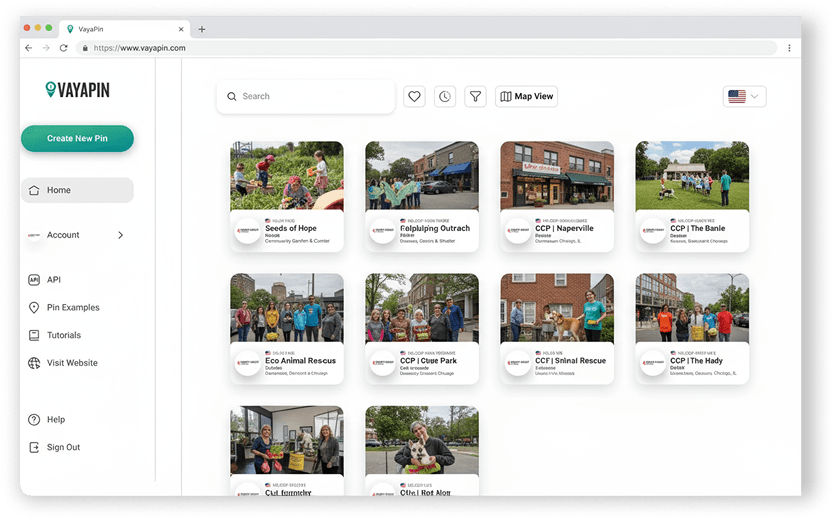The image size is (835, 520).
Task: Open the Eco Animal Rescue group photo
Action: [x=286, y=308]
